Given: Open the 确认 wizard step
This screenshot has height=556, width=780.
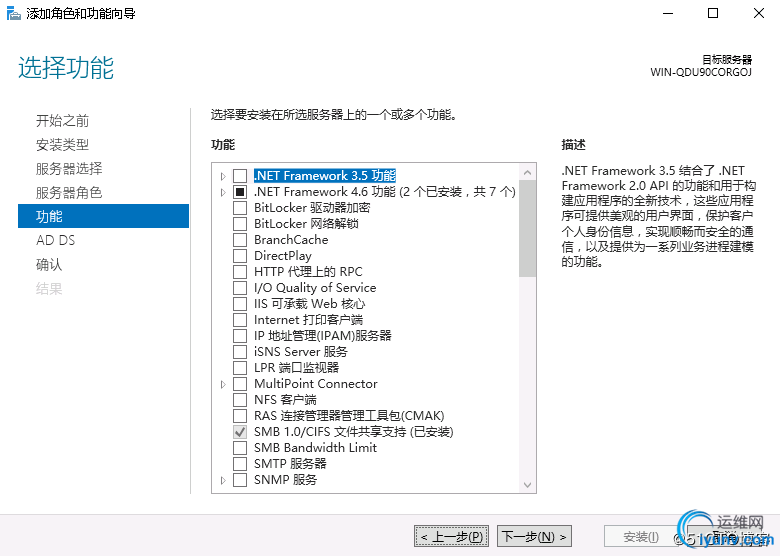Looking at the screenshot, I should point(49,264).
